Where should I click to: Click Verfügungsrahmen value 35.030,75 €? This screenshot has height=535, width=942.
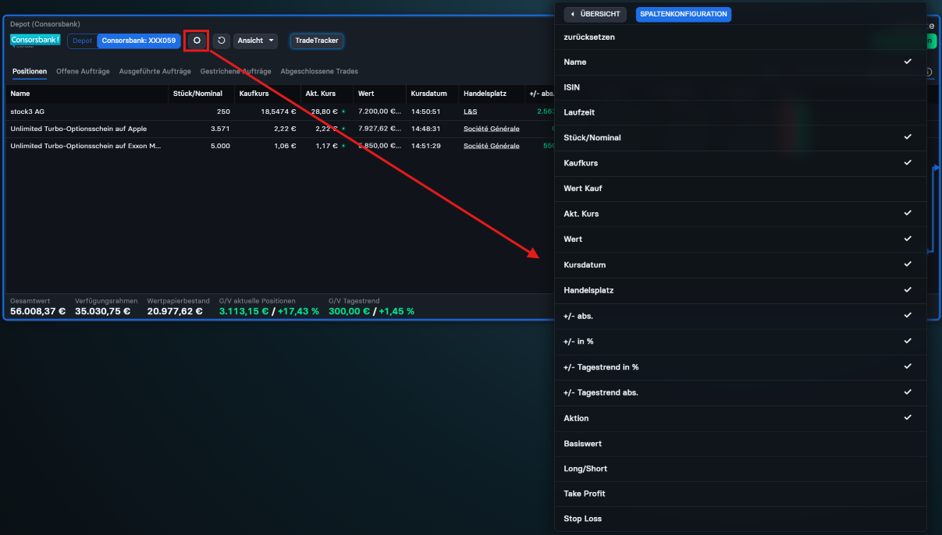coord(103,311)
